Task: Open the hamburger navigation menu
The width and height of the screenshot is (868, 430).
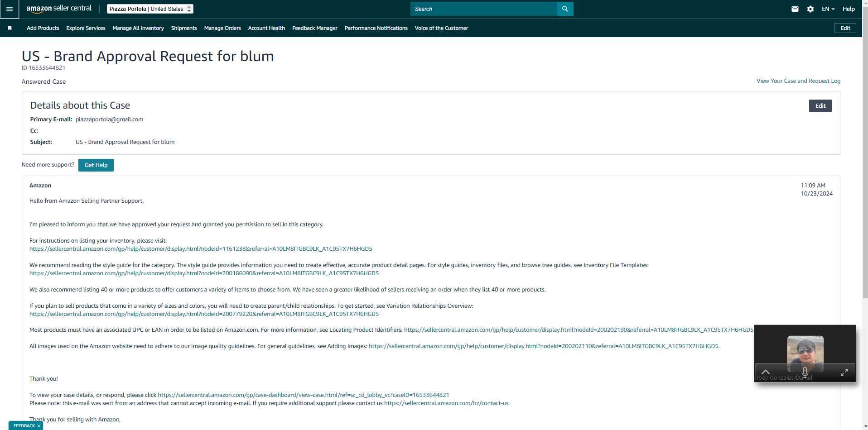Action: (x=9, y=9)
